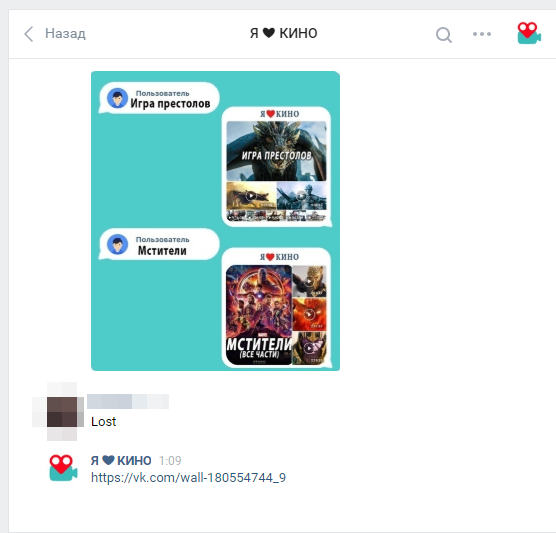Open the blurred sender name above Lost
Viewport: 556px width, 533px height.
[128, 401]
